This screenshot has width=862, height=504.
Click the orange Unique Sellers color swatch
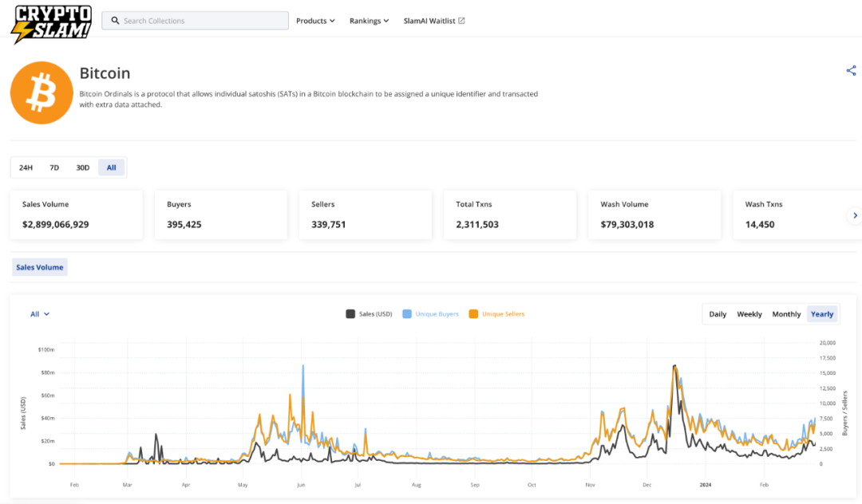pyautogui.click(x=473, y=314)
